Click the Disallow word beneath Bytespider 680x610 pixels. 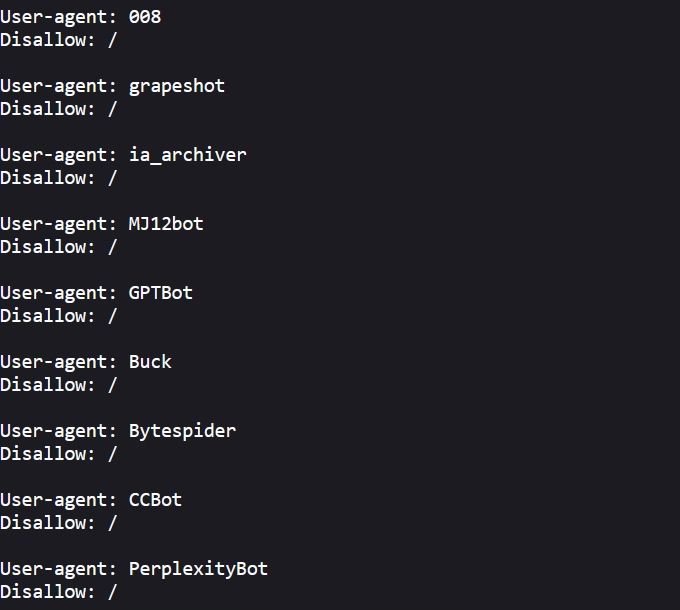pos(43,454)
